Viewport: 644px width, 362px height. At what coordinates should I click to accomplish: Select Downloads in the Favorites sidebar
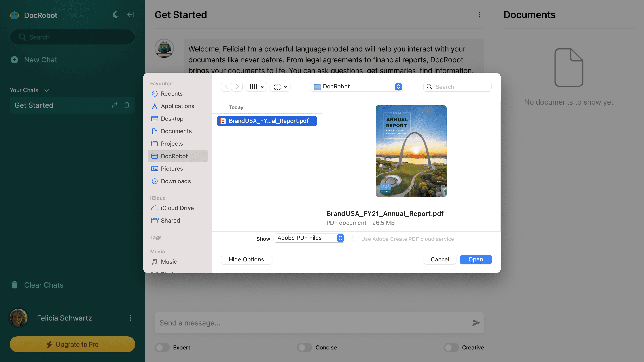pos(176,181)
